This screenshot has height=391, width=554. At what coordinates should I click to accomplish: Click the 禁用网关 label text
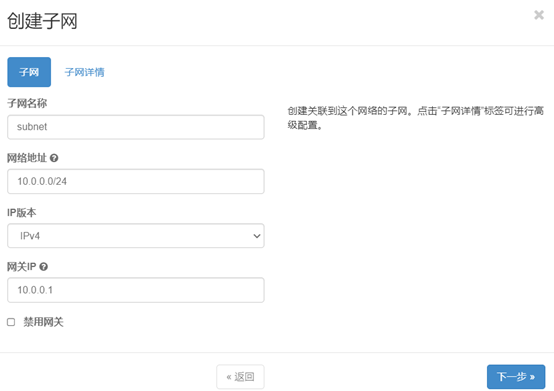coord(43,322)
